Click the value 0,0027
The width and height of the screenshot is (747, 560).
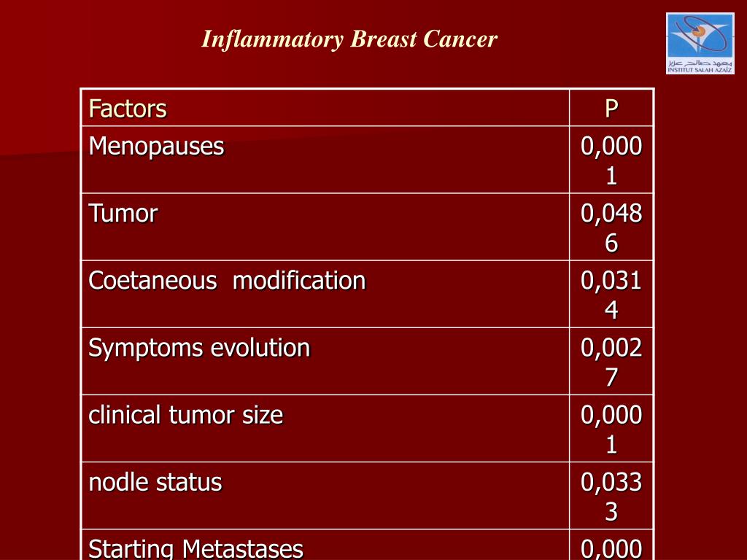[x=611, y=362]
